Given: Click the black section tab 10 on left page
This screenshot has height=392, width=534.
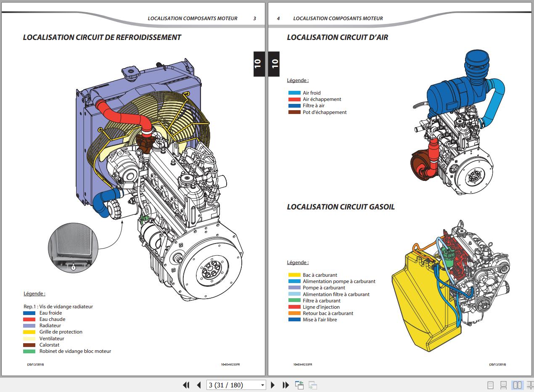Looking at the screenshot, I should pyautogui.click(x=258, y=64).
